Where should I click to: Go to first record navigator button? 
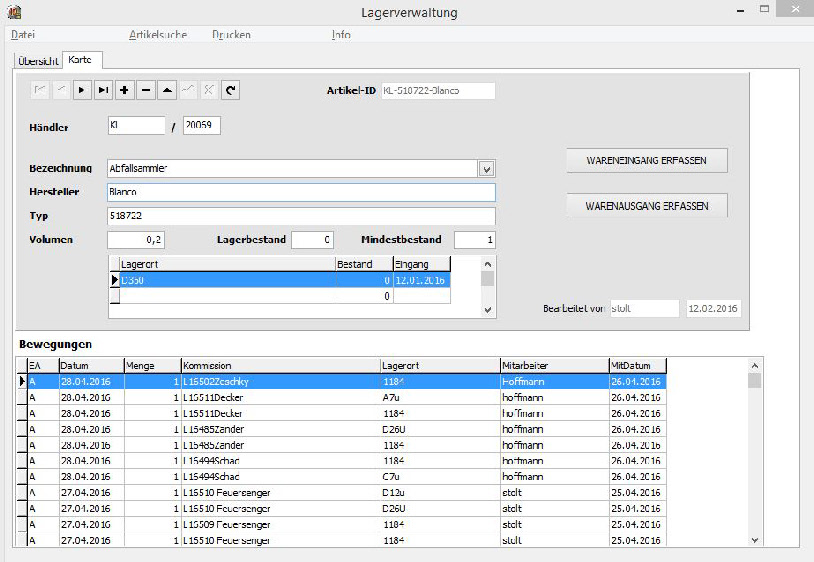39,90
